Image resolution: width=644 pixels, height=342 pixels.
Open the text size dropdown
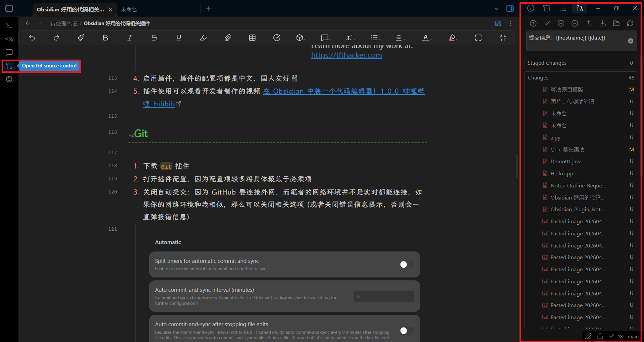(x=351, y=38)
